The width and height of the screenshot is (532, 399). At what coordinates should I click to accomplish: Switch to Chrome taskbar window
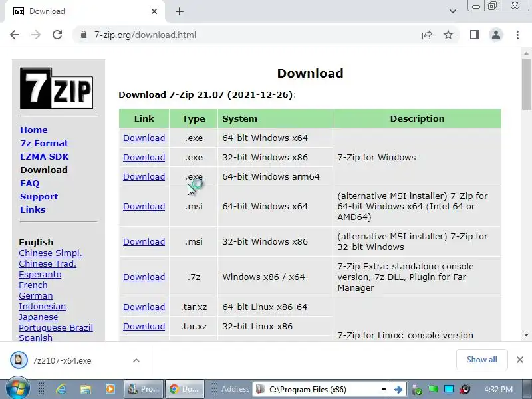(x=185, y=389)
